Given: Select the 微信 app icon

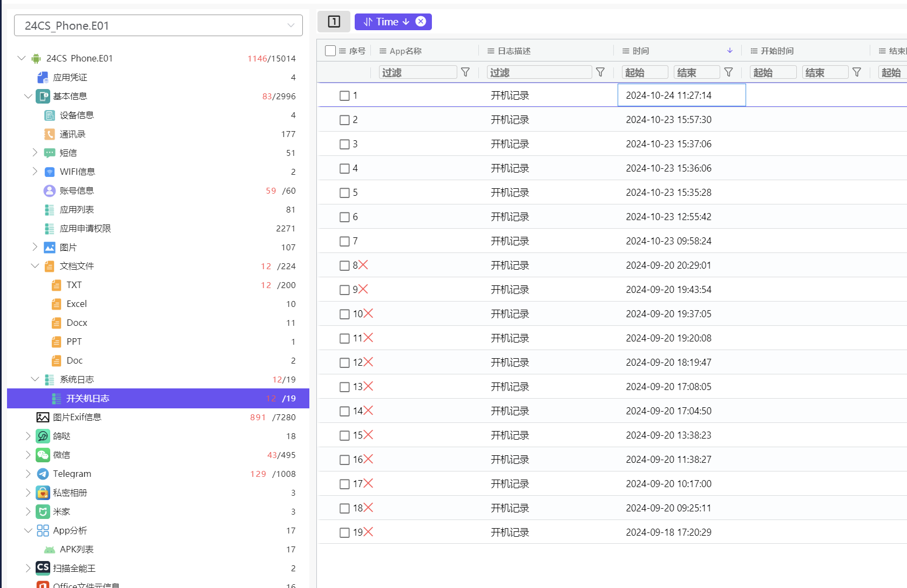Looking at the screenshot, I should click(43, 455).
